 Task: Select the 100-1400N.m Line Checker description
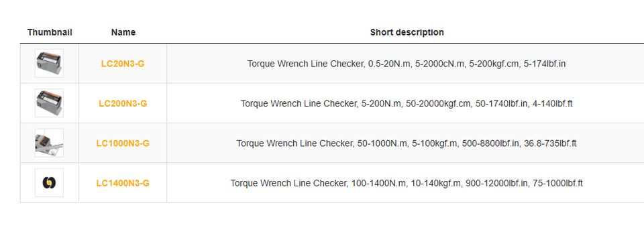407,183
